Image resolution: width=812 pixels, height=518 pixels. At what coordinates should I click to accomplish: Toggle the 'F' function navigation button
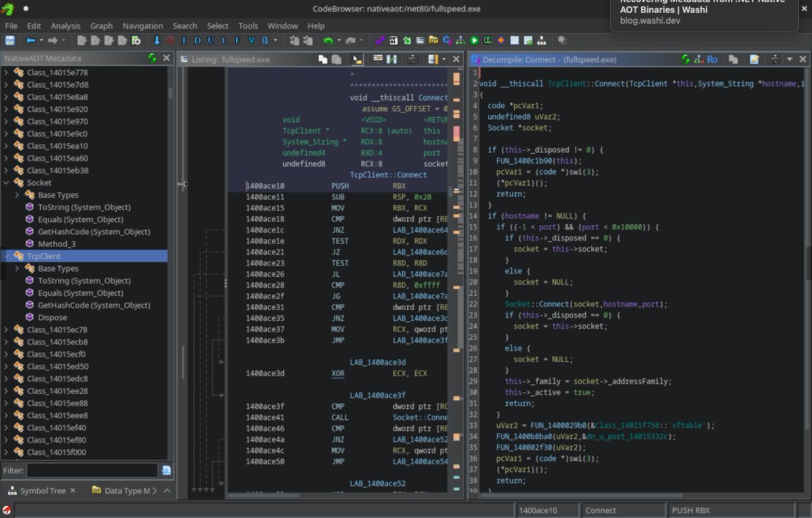[238, 41]
